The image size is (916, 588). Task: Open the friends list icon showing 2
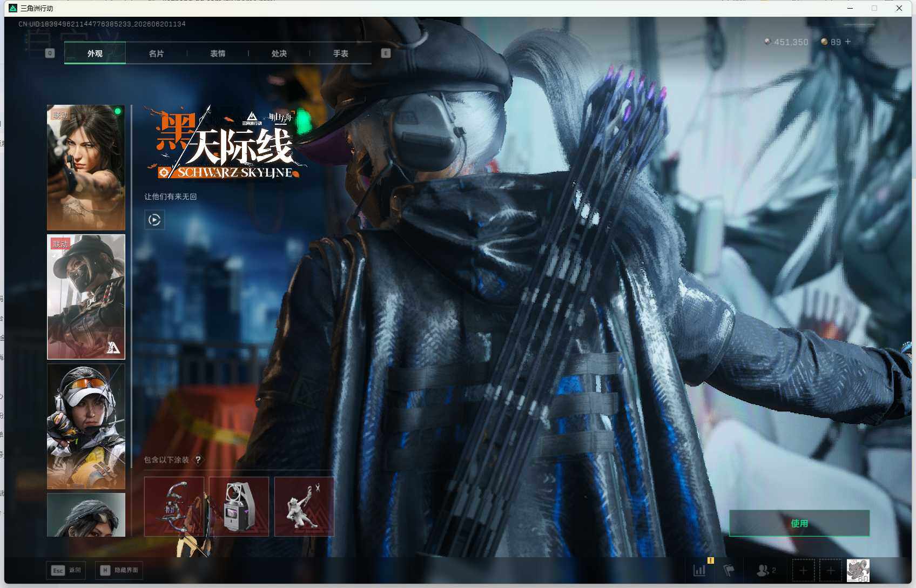coord(766,570)
